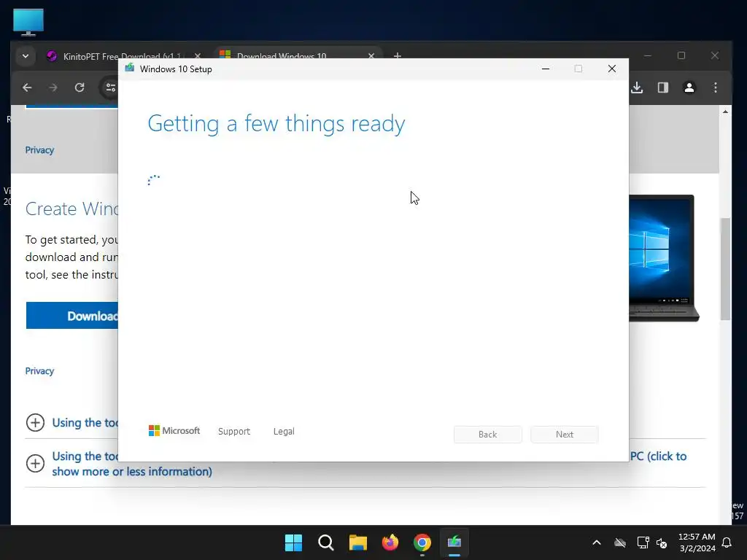Click the laptop image on webpage

tap(664, 258)
